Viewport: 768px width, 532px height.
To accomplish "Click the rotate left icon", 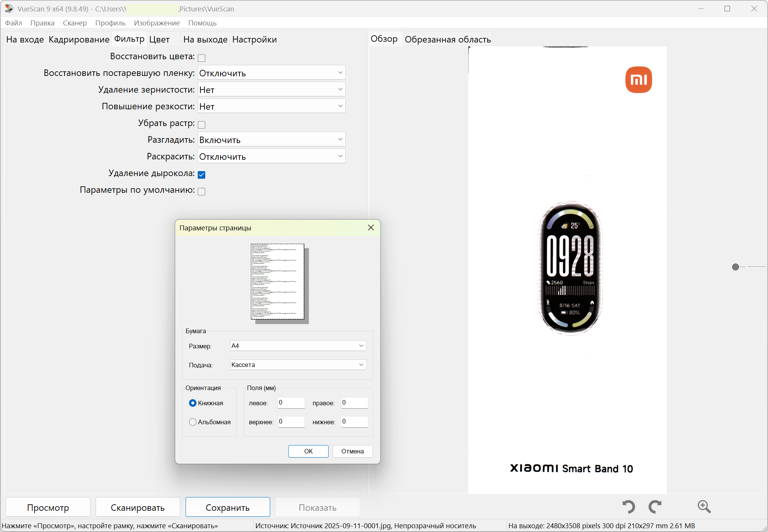I will (629, 507).
